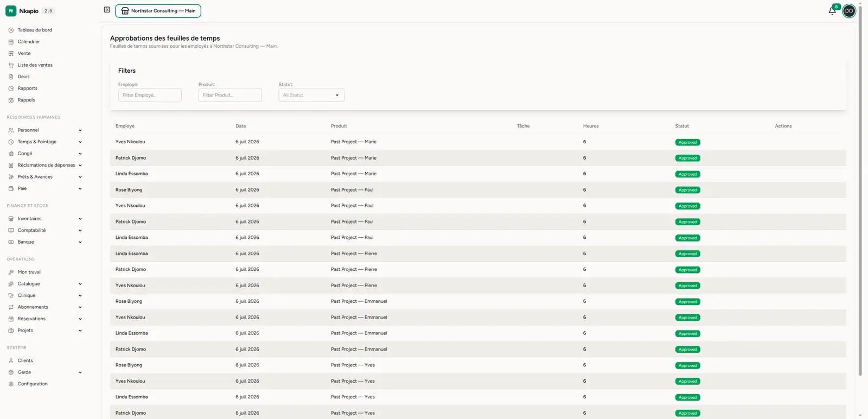This screenshot has height=419, width=868.
Task: Toggle the sidebar collapse icon
Action: [107, 10]
